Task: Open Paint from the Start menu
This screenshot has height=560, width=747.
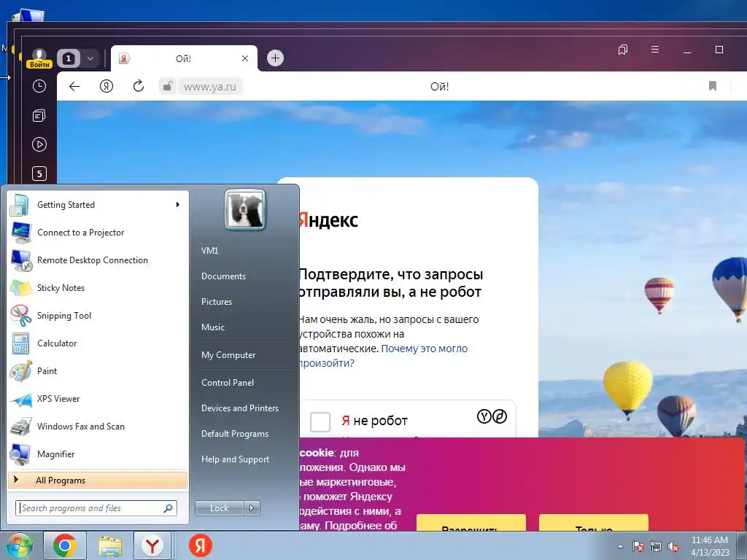Action: click(x=98, y=371)
